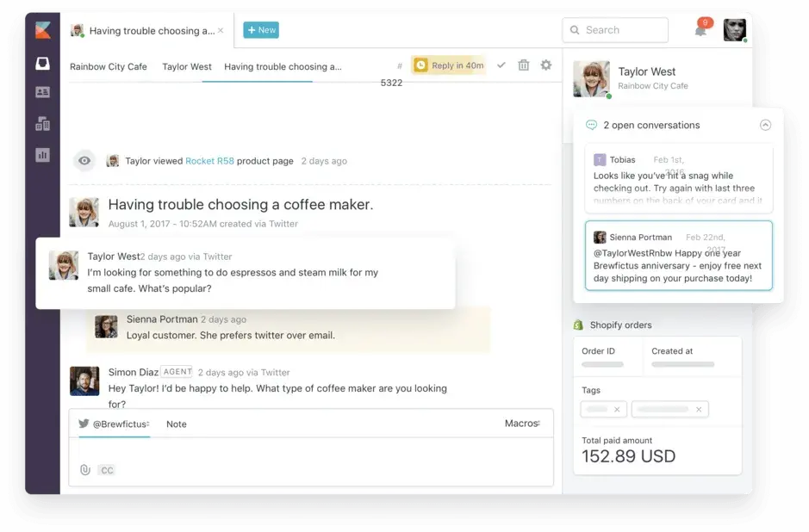This screenshot has height=532, width=809.
Task: Open the Sienna Portman conversation card
Action: [678, 256]
